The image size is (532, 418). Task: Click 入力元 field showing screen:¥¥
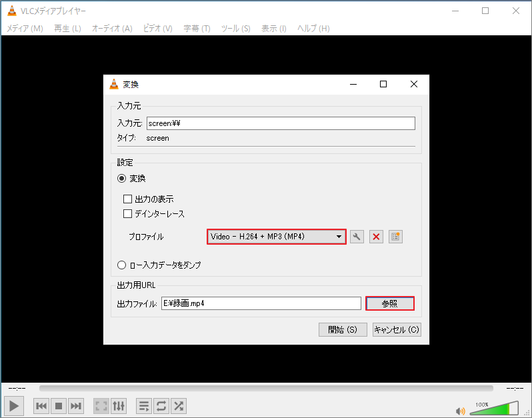coord(281,123)
